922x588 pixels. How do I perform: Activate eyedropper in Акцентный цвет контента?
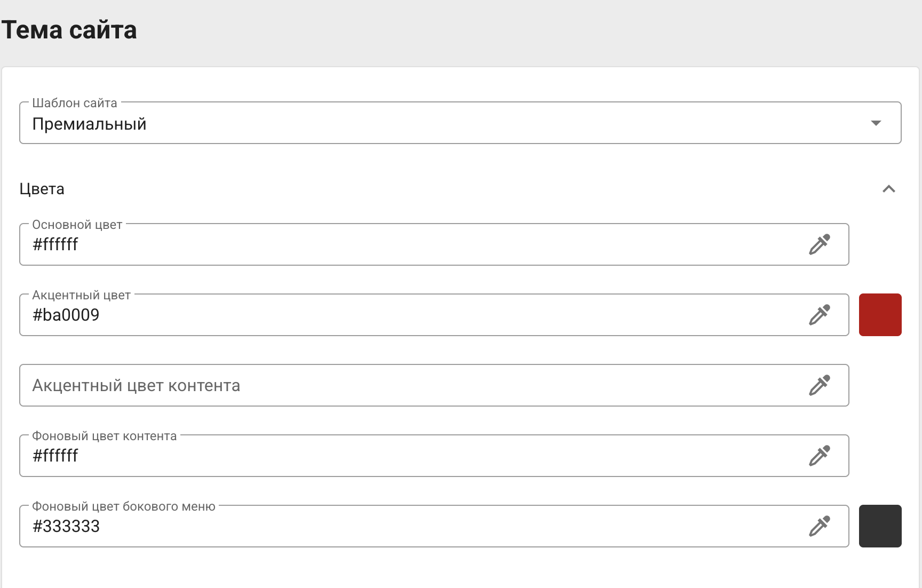820,385
